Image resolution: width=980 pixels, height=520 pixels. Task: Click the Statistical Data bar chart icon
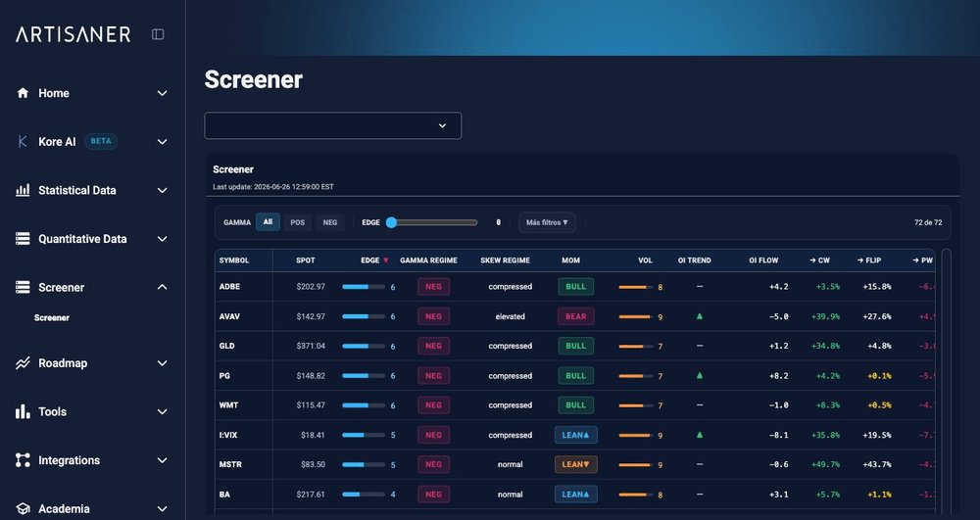point(23,190)
